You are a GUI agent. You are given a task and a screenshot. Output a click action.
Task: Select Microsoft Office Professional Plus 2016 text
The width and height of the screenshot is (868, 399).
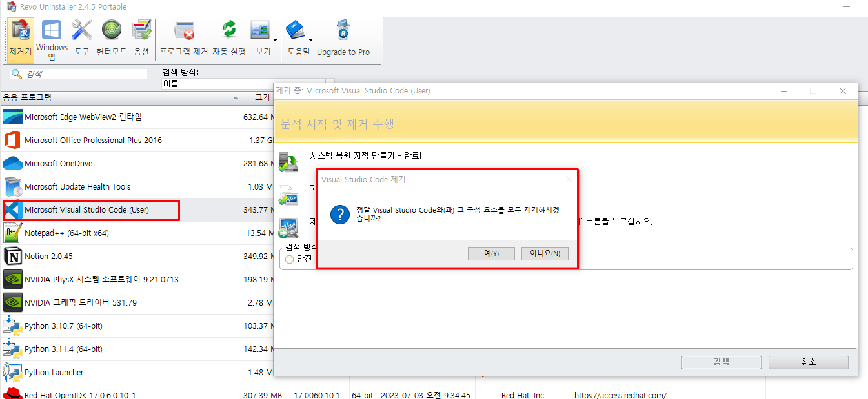[x=93, y=140]
